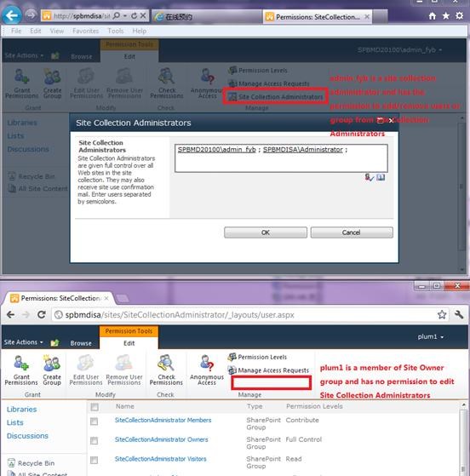Check SiteCollectionAdministrator Owners row checkbox

click(x=95, y=440)
